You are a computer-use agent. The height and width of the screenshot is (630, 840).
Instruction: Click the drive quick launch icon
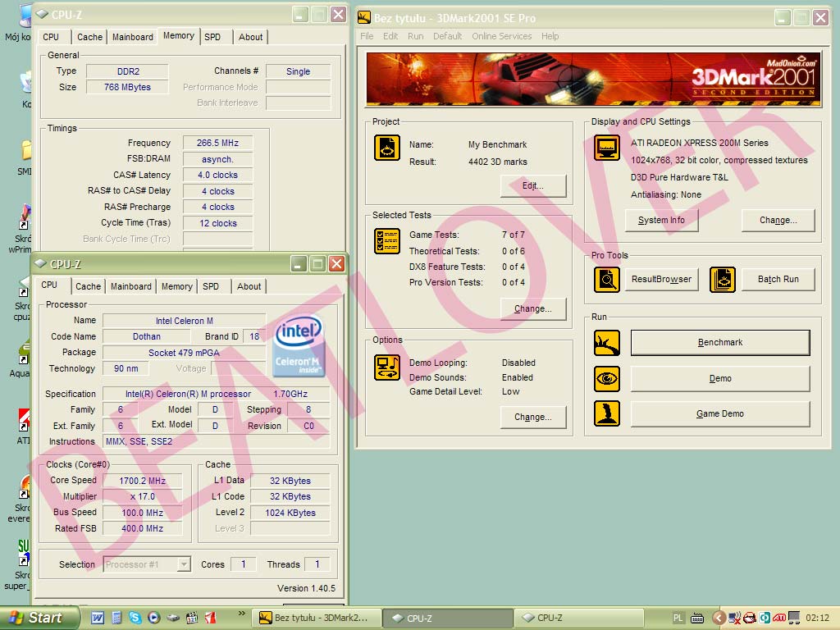coord(172,618)
